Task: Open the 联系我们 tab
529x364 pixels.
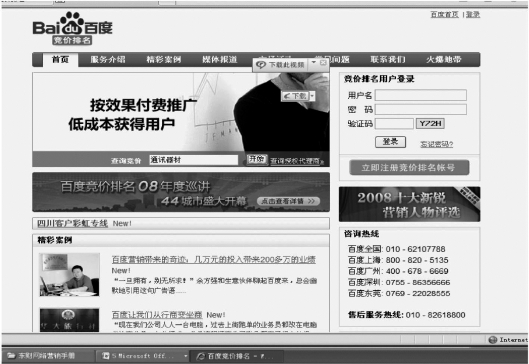Action: (388, 60)
